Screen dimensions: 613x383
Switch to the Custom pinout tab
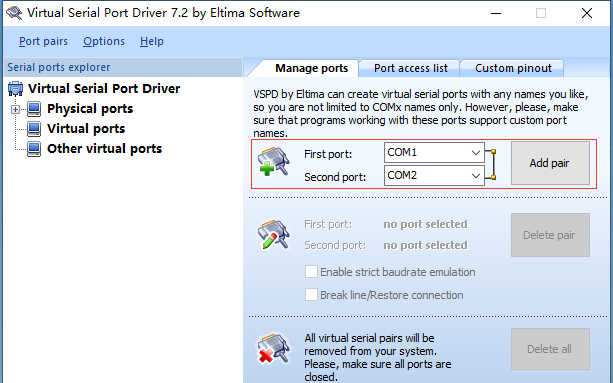tap(513, 68)
